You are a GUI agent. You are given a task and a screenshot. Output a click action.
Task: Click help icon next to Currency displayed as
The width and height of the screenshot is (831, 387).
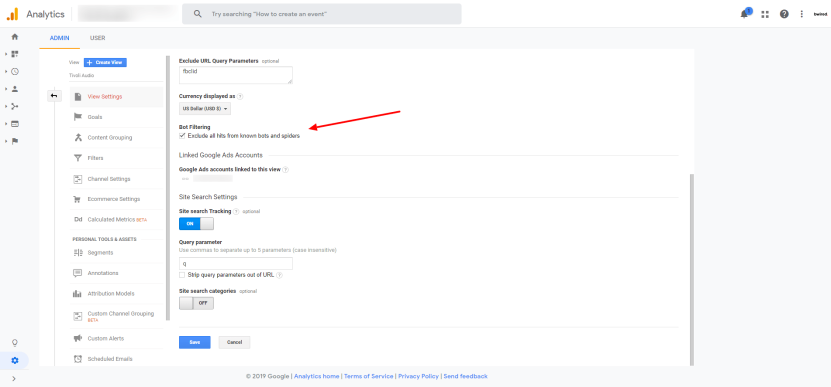(x=240, y=96)
